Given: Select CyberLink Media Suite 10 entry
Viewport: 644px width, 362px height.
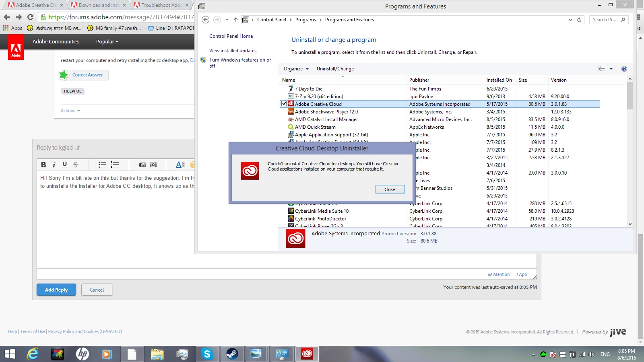Looking at the screenshot, I should (x=440, y=211).
